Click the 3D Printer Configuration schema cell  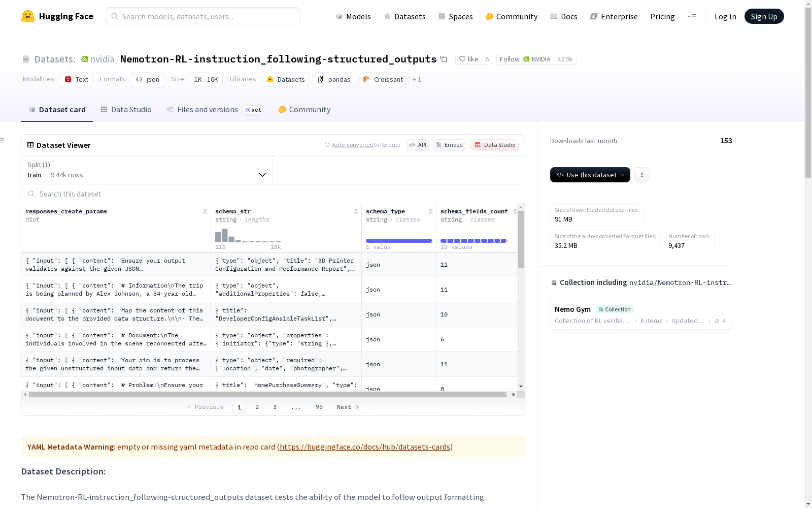tap(286, 265)
